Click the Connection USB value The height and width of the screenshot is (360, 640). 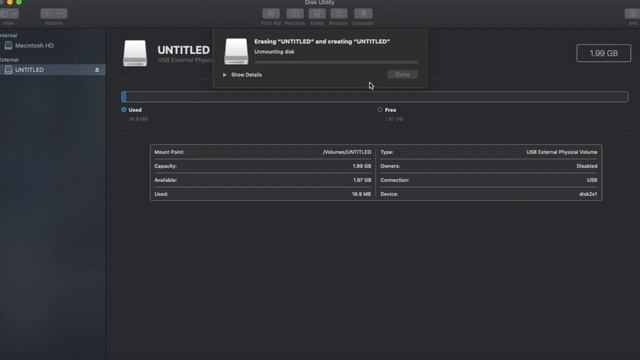592,180
